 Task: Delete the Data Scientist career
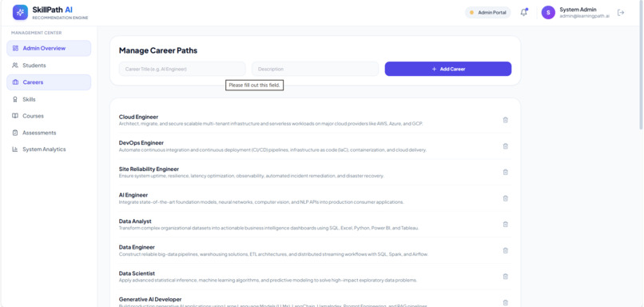(506, 277)
